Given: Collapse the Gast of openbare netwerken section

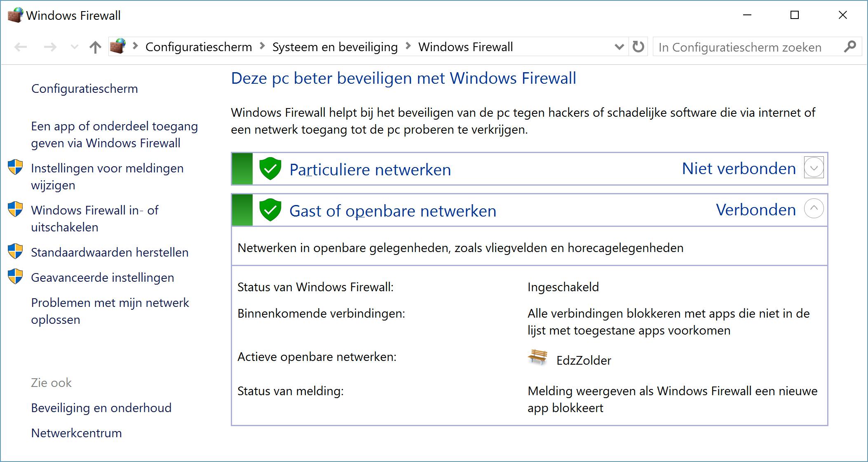Looking at the screenshot, I should click(x=814, y=209).
